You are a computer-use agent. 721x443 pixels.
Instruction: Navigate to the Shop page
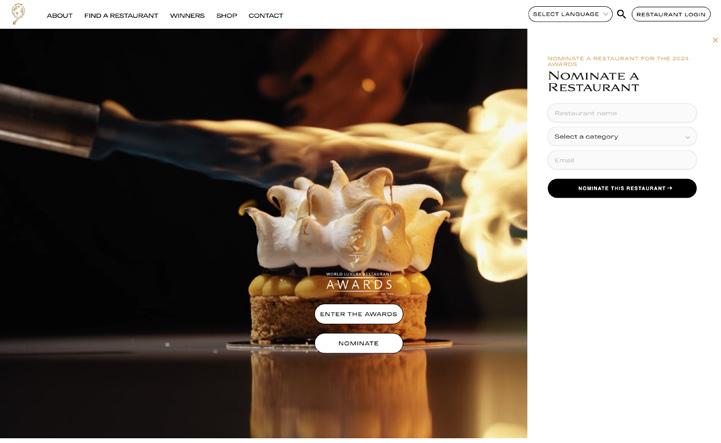227,16
